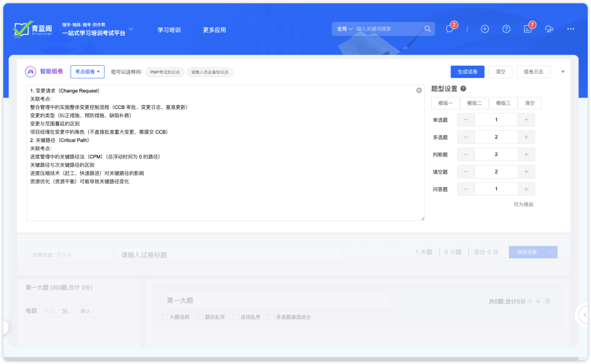Open the help question mark icon
The image size is (591, 364).
(x=506, y=28)
